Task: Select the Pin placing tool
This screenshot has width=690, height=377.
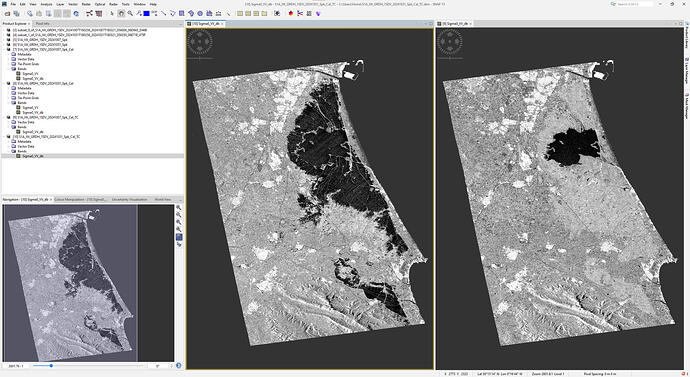Action: coord(139,14)
